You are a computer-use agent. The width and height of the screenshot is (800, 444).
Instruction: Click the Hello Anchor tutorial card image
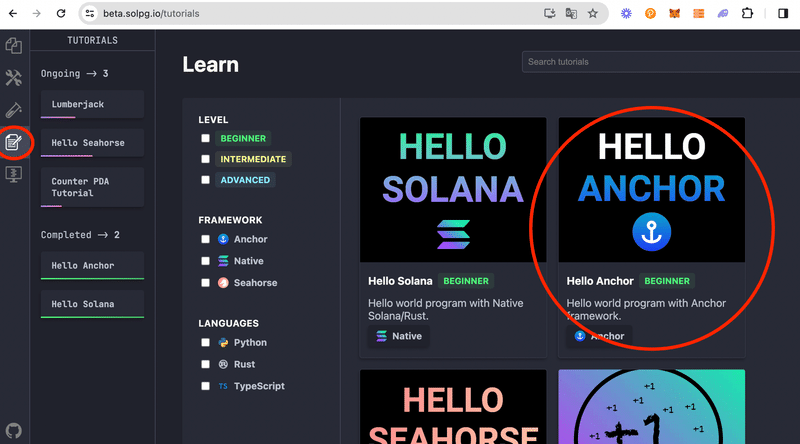652,190
